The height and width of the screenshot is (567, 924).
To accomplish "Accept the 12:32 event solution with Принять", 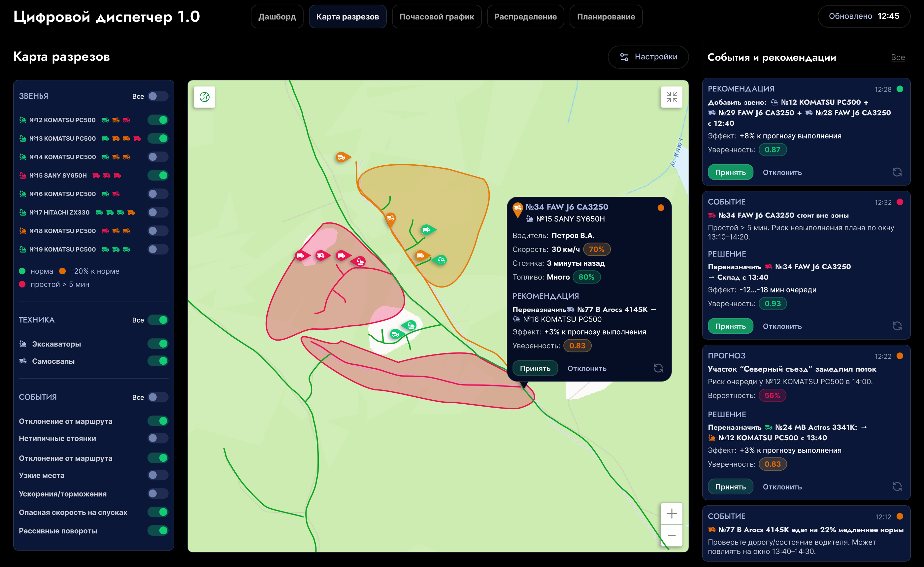I will coord(730,326).
